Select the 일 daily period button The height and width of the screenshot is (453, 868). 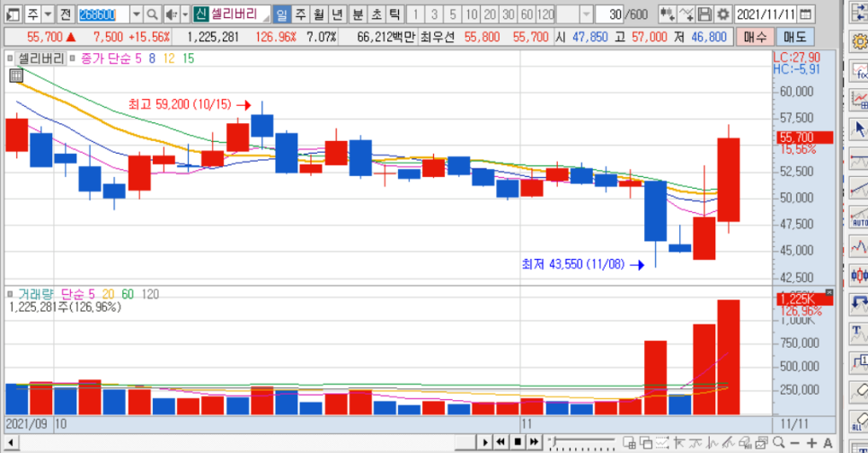tap(282, 14)
